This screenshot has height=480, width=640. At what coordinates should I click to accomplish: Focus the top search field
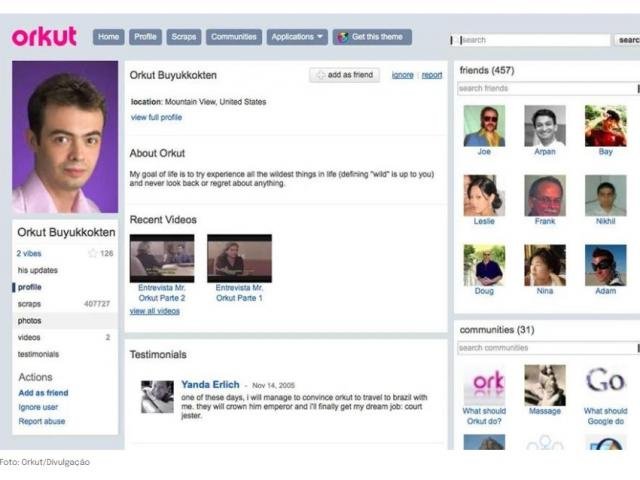click(534, 40)
